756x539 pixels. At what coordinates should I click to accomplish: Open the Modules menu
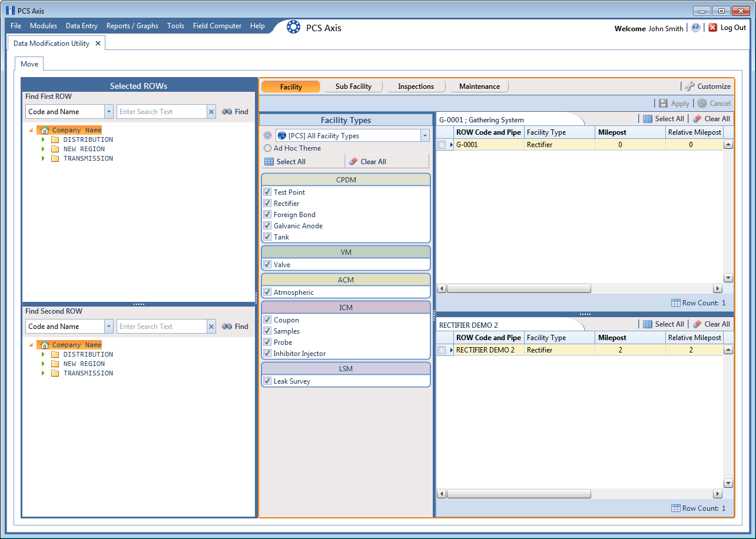coord(44,26)
